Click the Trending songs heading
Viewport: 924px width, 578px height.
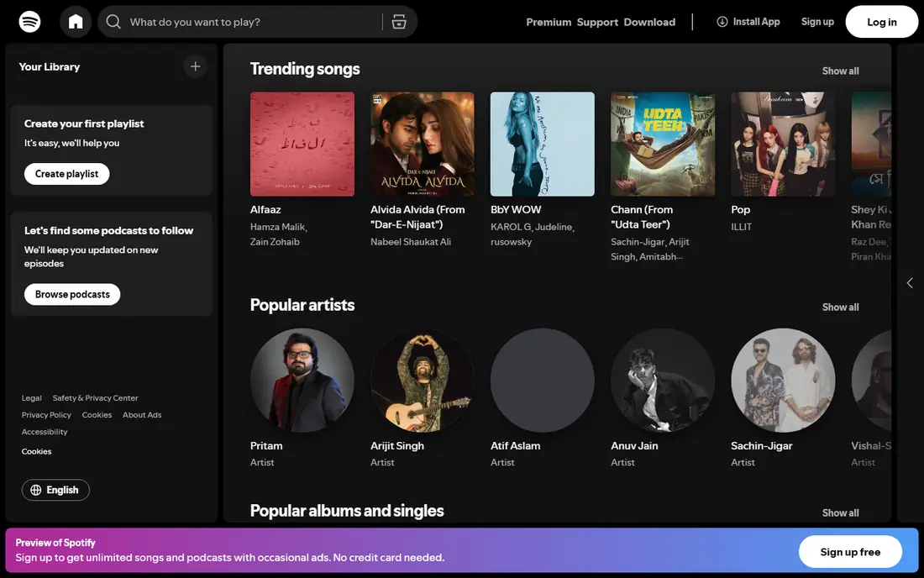pyautogui.click(x=305, y=69)
